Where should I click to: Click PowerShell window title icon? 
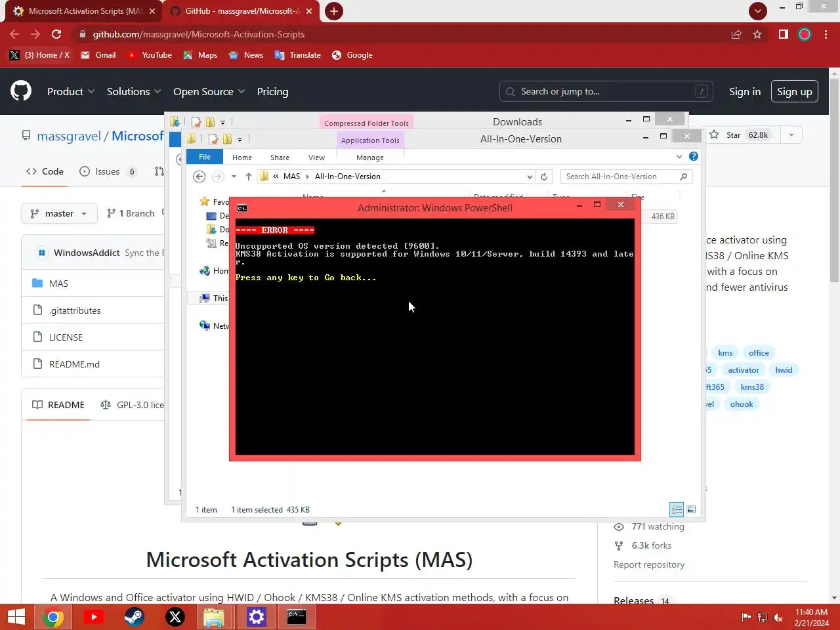pyautogui.click(x=242, y=208)
